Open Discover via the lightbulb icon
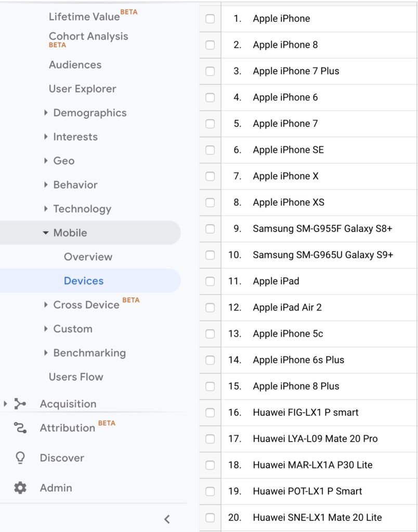 [20, 458]
